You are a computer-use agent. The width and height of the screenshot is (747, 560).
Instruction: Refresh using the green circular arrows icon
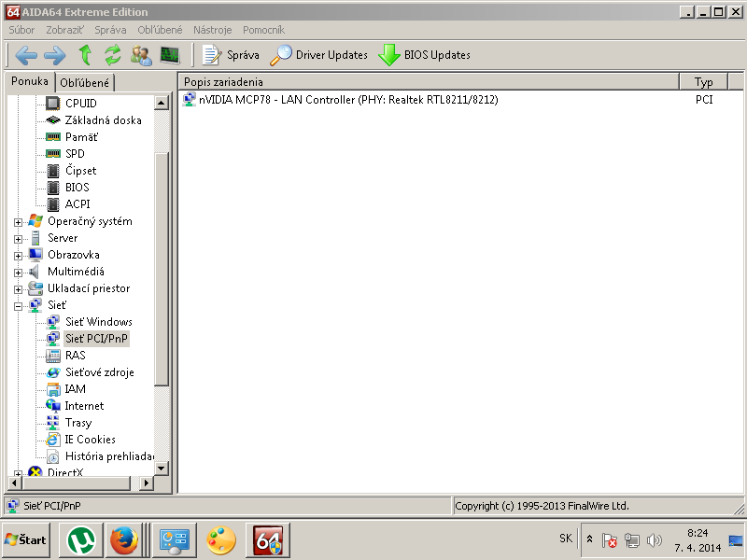pyautogui.click(x=113, y=55)
